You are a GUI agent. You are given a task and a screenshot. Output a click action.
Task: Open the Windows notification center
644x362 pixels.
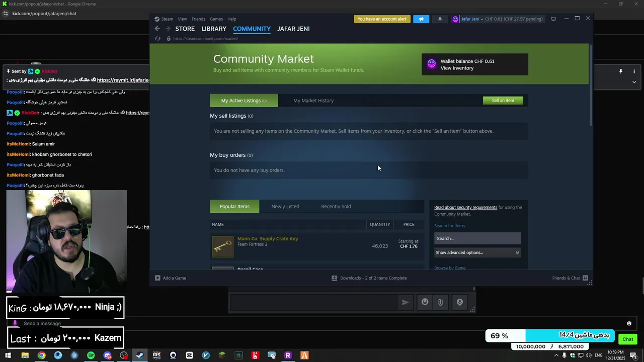[x=634, y=355]
